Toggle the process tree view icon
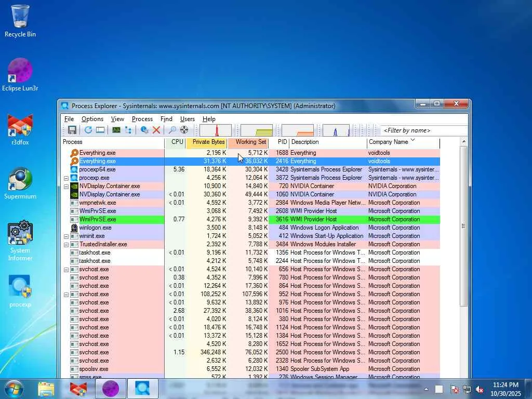 point(128,130)
